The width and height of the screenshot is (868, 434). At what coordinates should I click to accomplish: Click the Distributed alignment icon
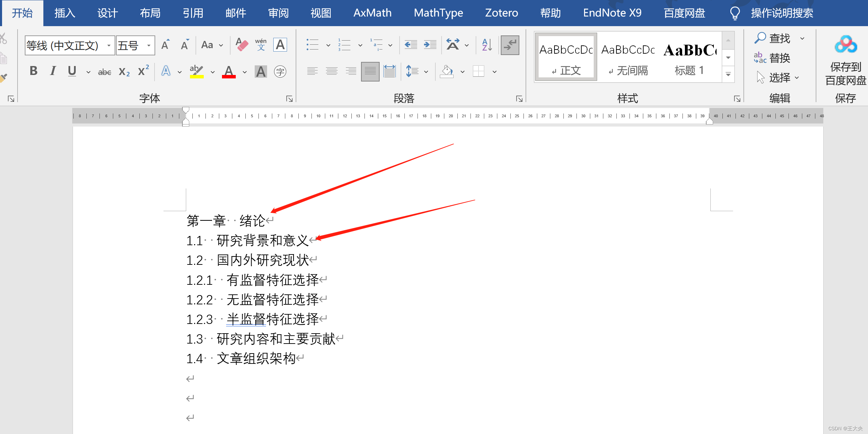389,72
